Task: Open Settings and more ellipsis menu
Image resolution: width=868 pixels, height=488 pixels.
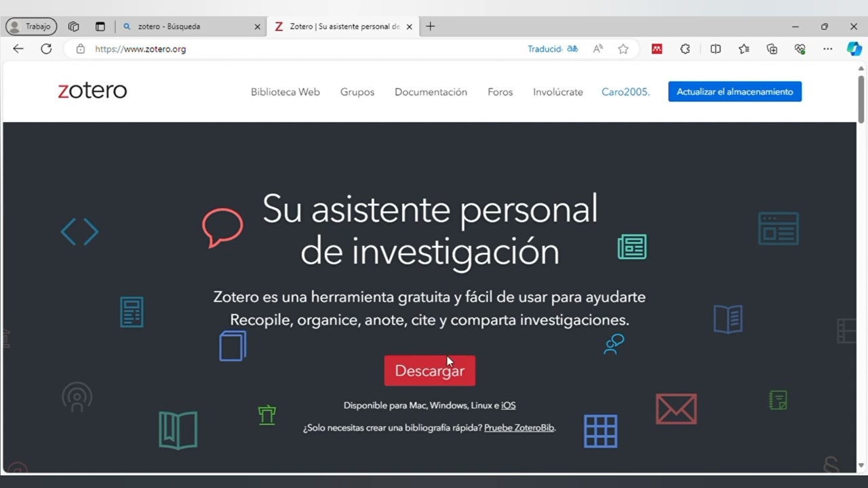Action: click(828, 49)
